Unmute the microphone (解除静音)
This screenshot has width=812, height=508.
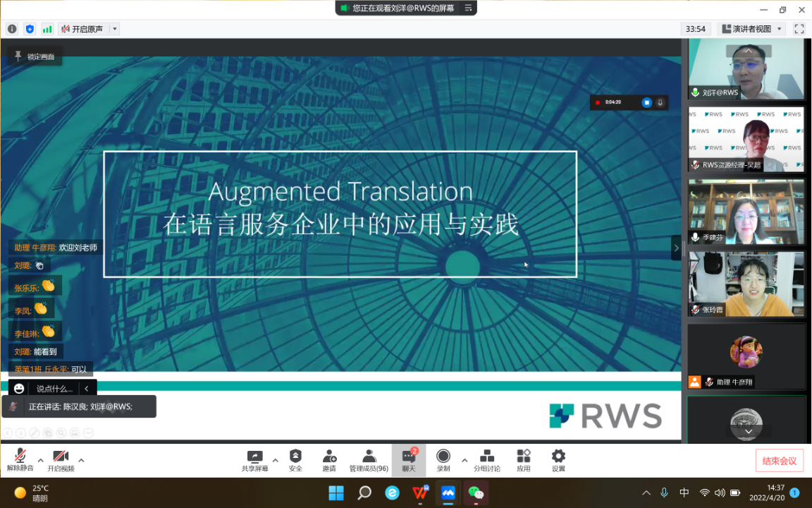click(x=20, y=460)
